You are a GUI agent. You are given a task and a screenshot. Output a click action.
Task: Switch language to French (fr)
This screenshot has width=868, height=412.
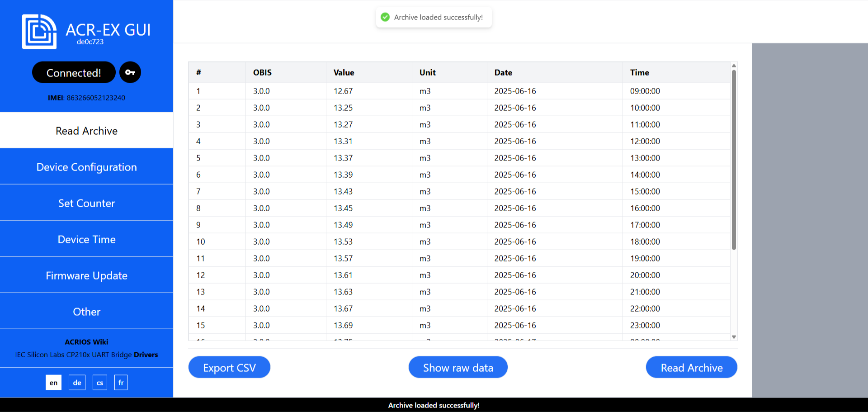click(x=121, y=383)
